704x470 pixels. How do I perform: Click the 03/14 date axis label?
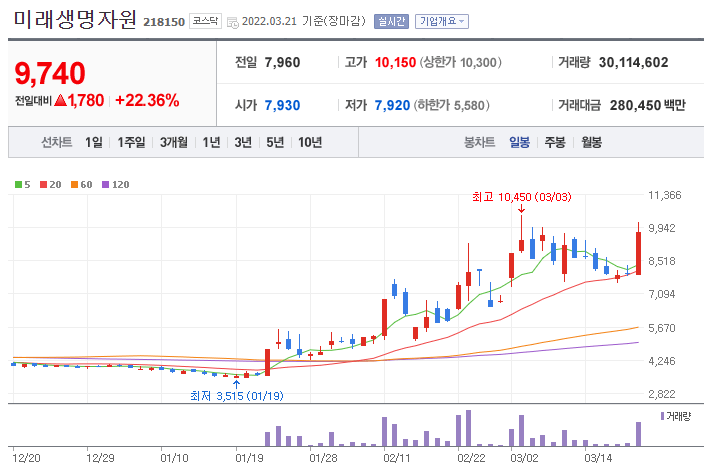pos(598,458)
